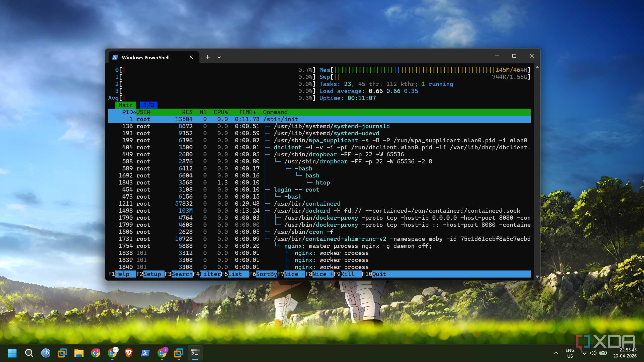Click the active Terminal taskbar icon
Viewport: 644px width, 362px height.
pos(195,353)
